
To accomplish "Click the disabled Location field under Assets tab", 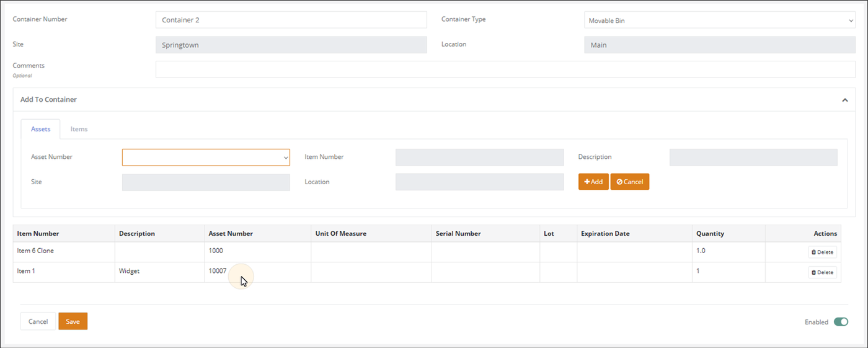I will [479, 182].
